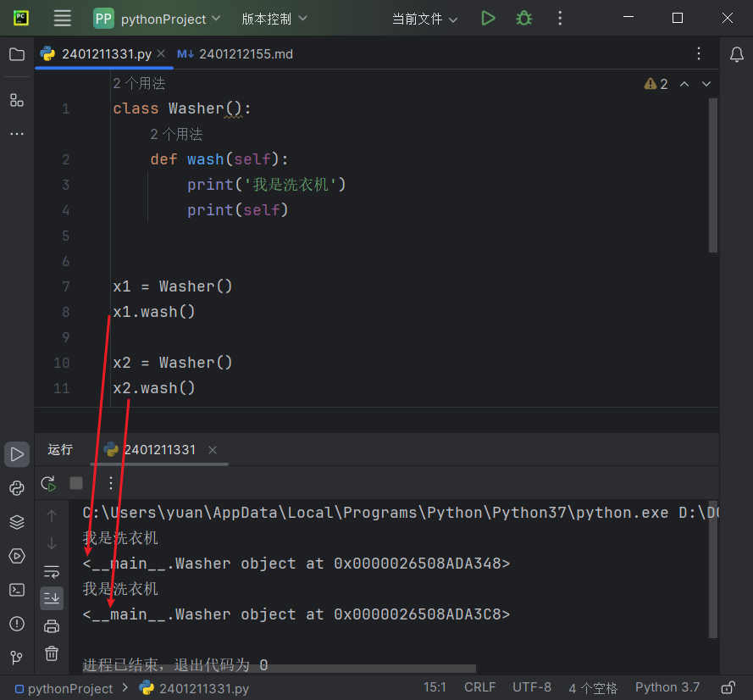Clear console with trash icon

click(52, 653)
